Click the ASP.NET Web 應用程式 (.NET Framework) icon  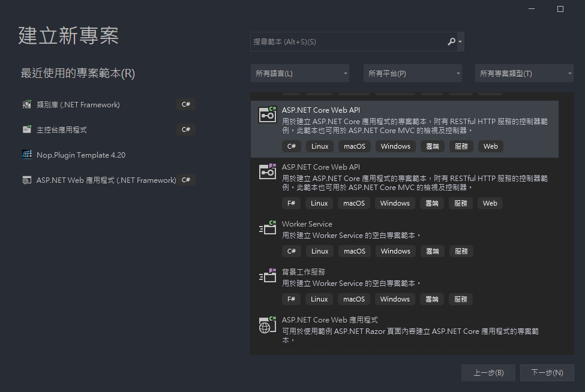pyautogui.click(x=26, y=180)
